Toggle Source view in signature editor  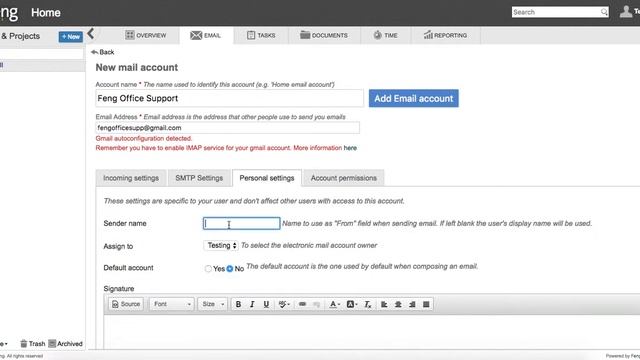pyautogui.click(x=126, y=304)
